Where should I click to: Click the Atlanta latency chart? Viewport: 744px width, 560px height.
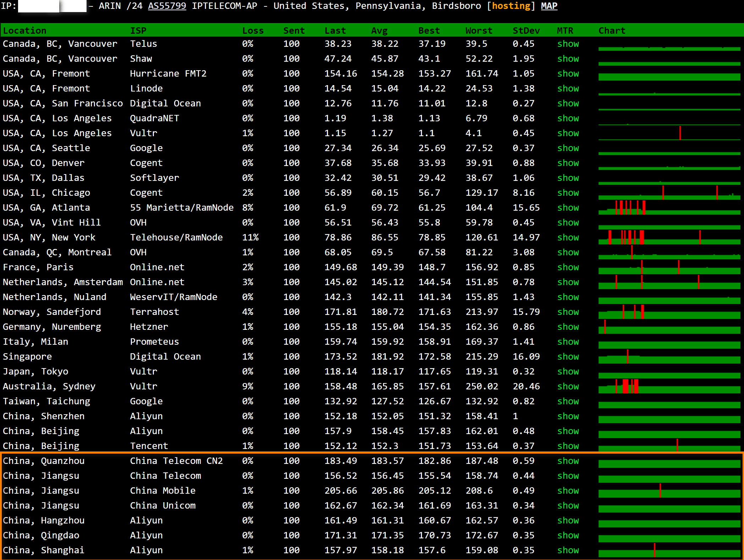coord(669,207)
